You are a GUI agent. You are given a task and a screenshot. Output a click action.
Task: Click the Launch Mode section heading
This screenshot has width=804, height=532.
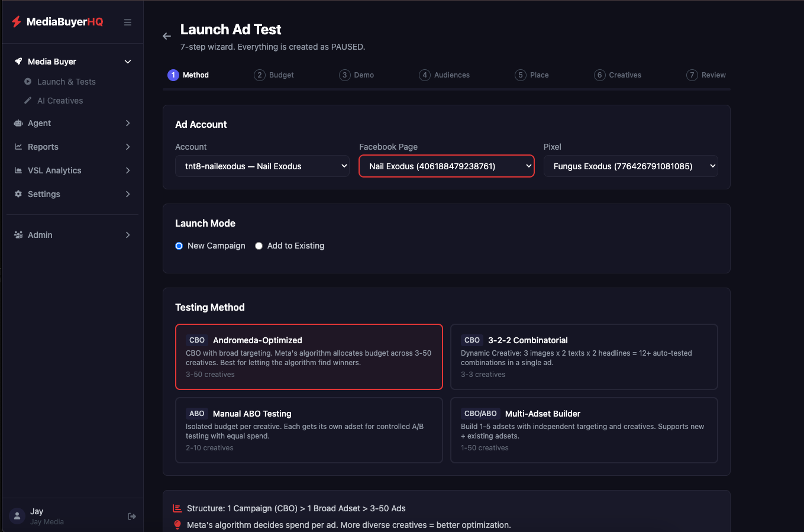[x=205, y=223]
